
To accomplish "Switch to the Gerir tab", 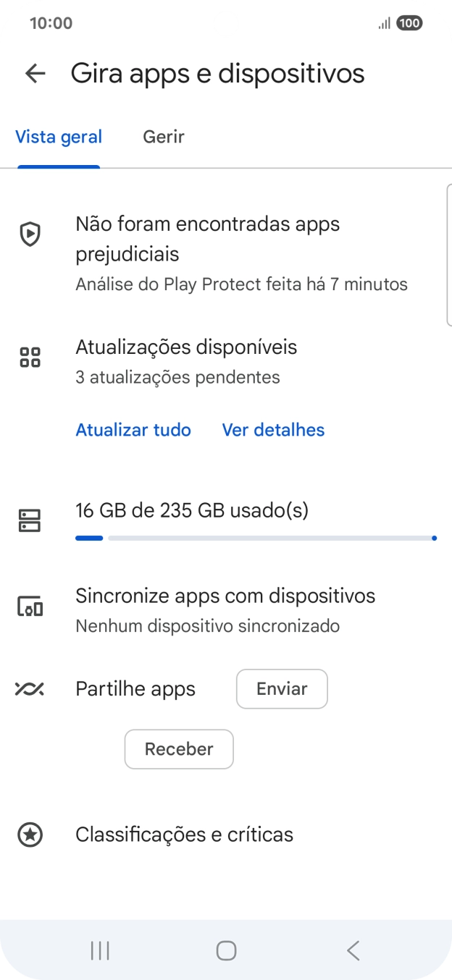I will pos(164,137).
